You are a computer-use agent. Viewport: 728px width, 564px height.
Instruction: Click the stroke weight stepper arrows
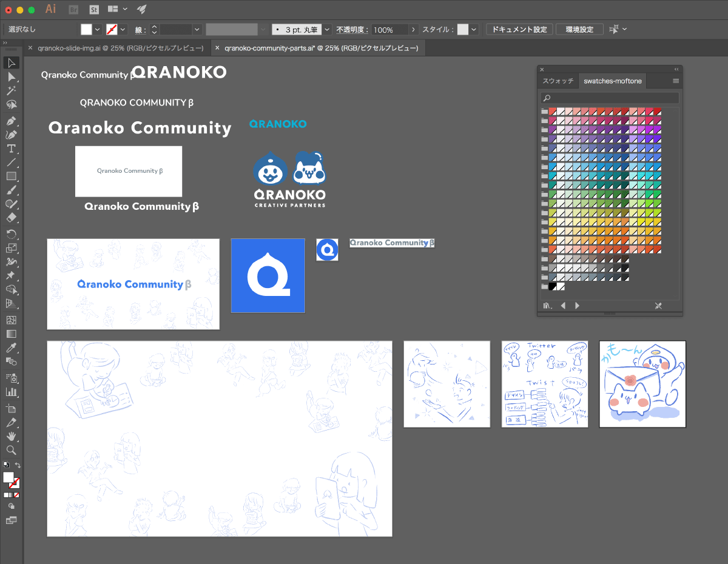154,29
